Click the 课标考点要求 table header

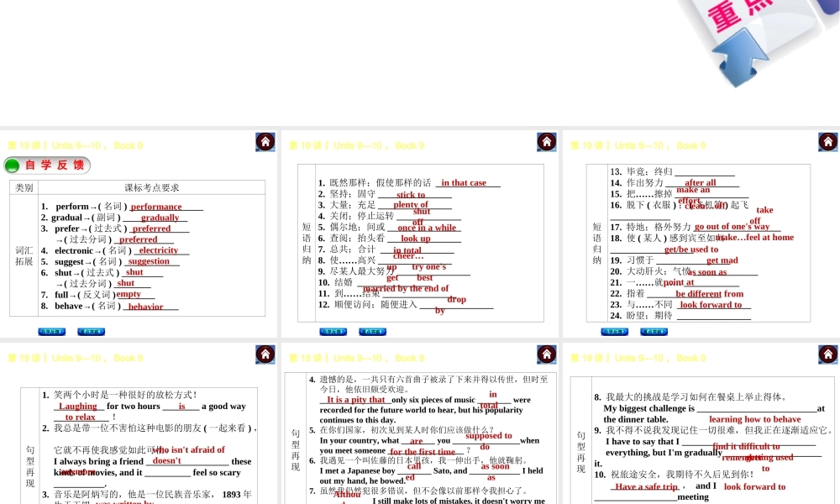click(152, 188)
